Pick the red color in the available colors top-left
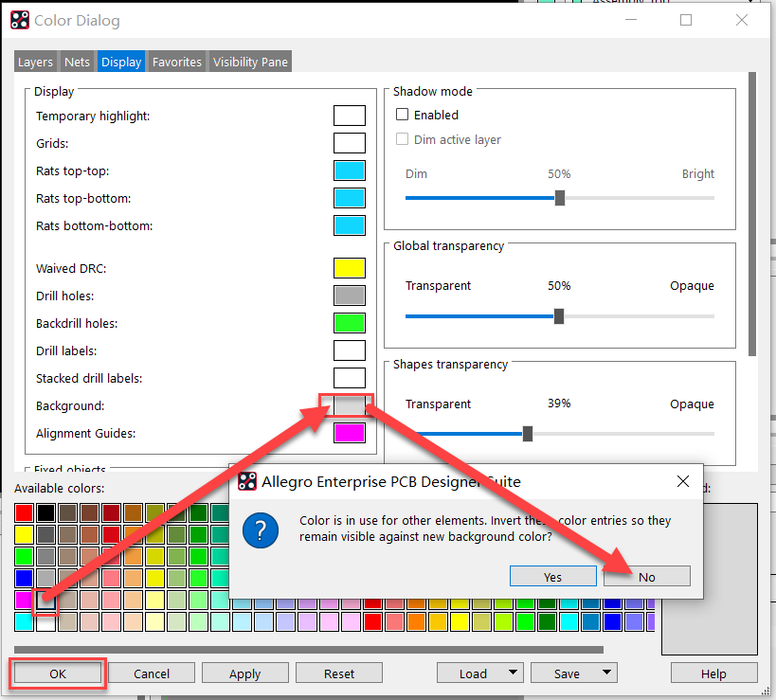Image resolution: width=776 pixels, height=700 pixels. (24, 513)
